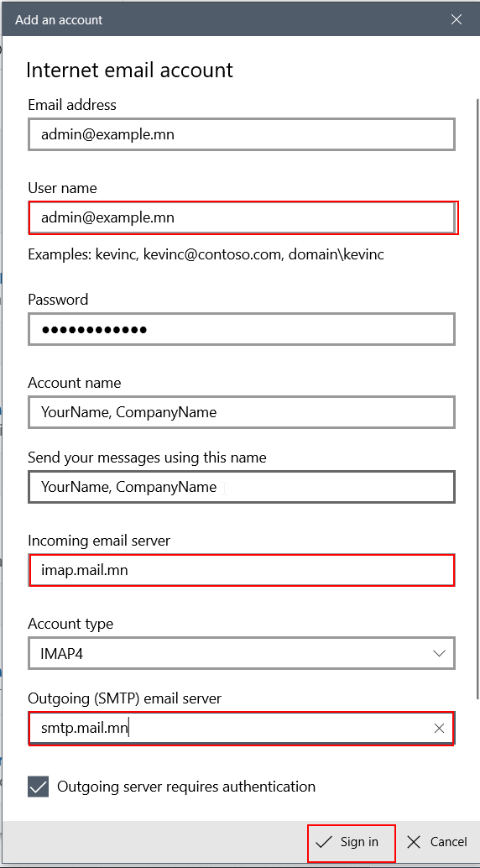Select the Send your messages using this name field

click(242, 487)
